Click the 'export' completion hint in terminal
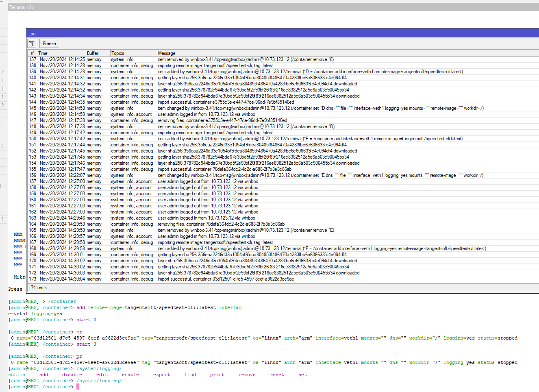The image size is (539, 392). tap(162, 375)
